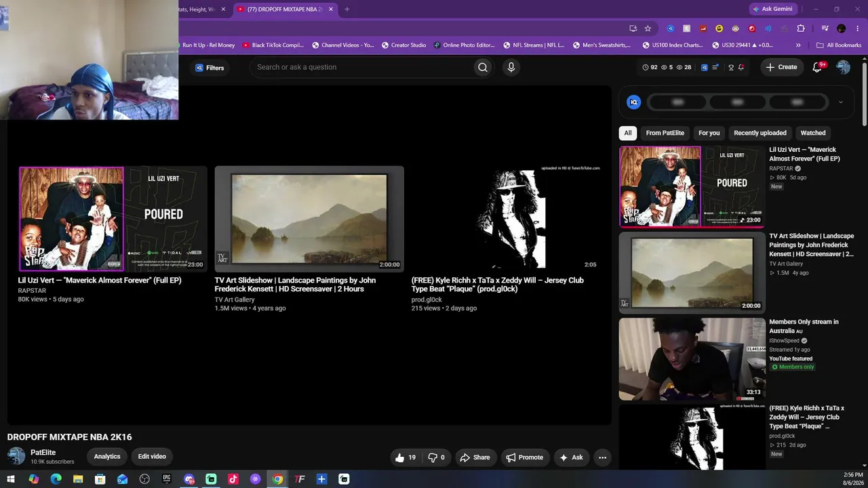Open the vidIQ Filters button
This screenshot has height=488, width=868.
click(210, 68)
